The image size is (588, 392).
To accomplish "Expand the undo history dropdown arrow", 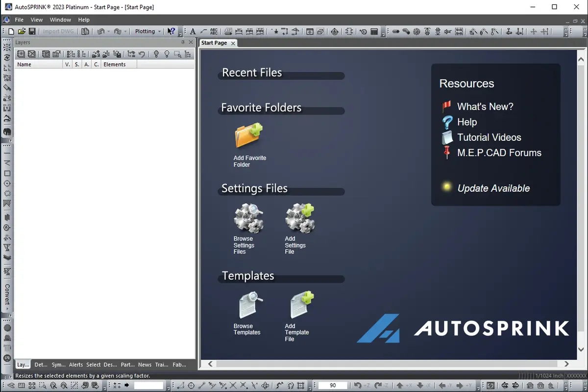I will click(x=109, y=31).
